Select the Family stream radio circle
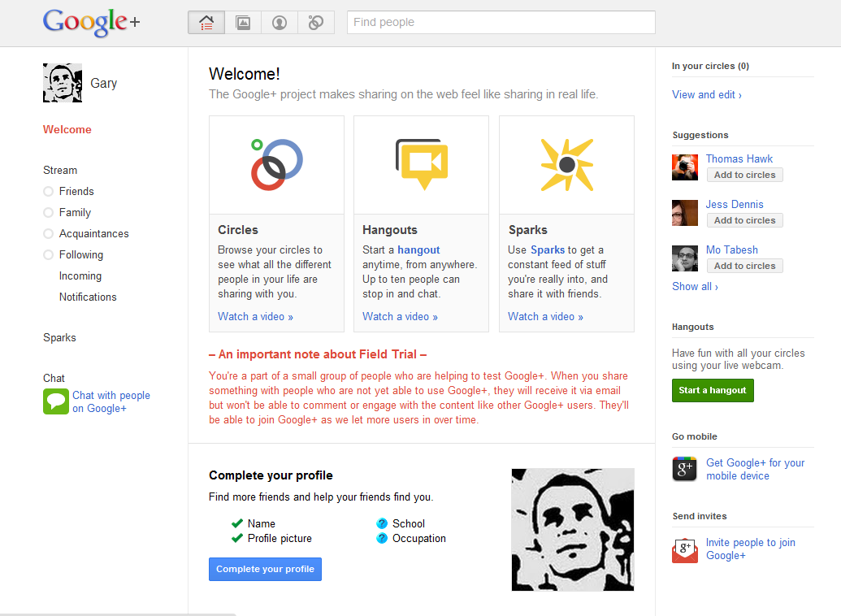The image size is (841, 616). click(x=48, y=213)
